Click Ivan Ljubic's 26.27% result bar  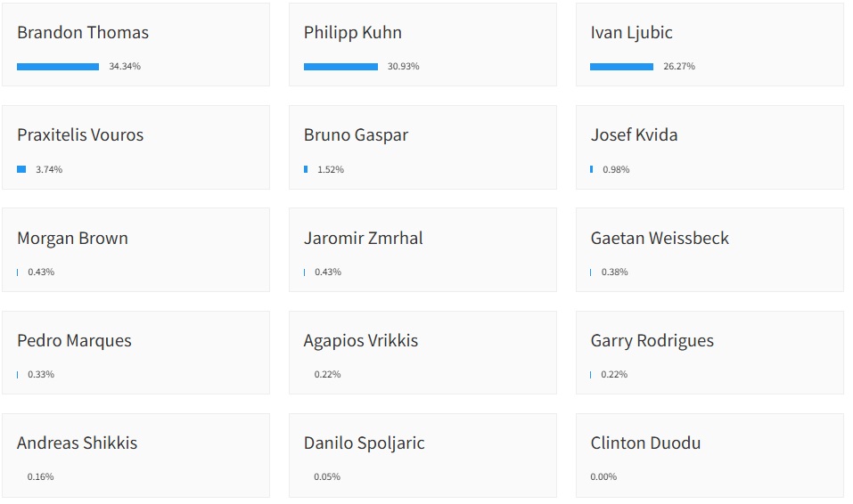point(621,67)
